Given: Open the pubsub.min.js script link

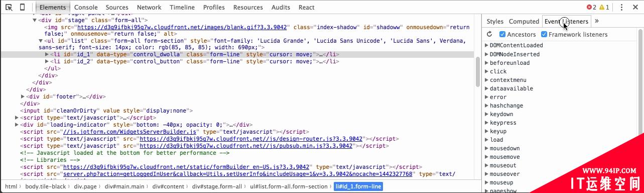Looking at the screenshot, I should pyautogui.click(x=246, y=146).
